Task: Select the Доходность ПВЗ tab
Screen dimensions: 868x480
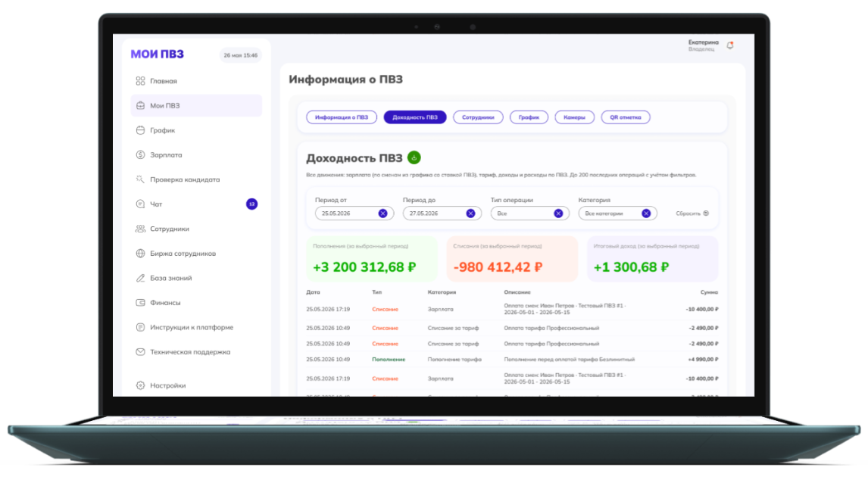Action: 415,117
